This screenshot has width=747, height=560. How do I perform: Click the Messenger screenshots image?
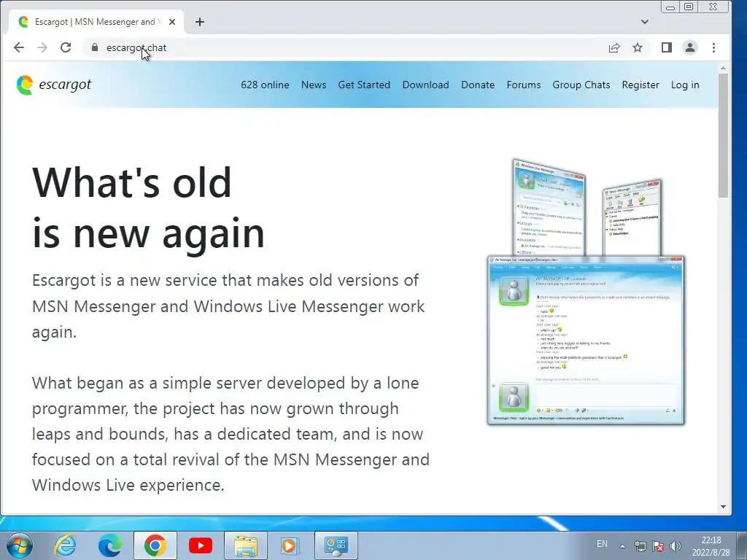click(x=586, y=292)
